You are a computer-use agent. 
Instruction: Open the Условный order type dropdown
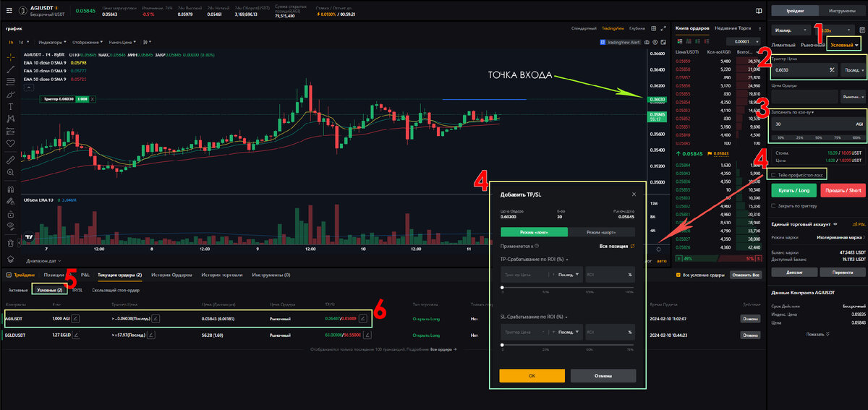(x=844, y=46)
